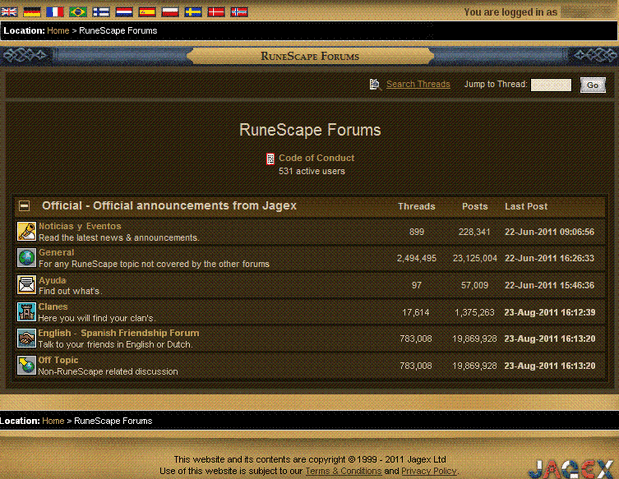Click the Last Post column header

[x=526, y=207]
